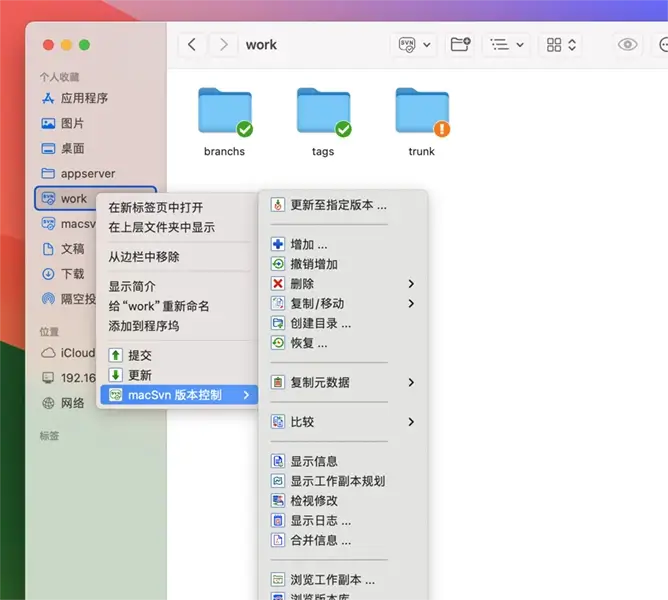Open iCloud in the sidebar
This screenshot has width=668, height=600.
click(x=68, y=353)
